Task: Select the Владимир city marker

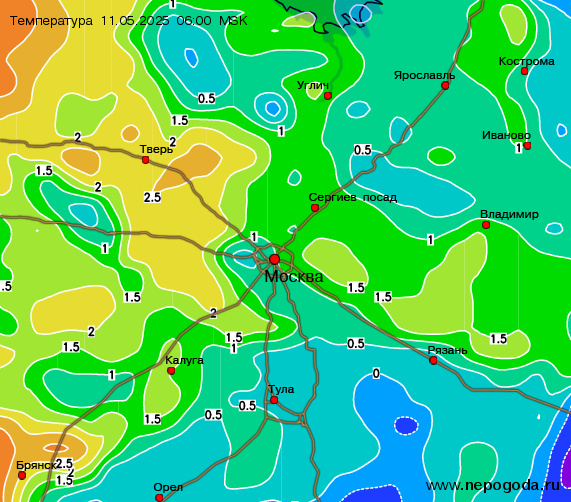Action: (x=486, y=225)
